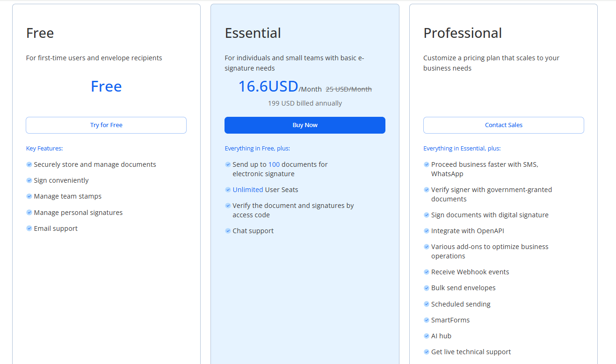
Task: Click checkmark icon beside Integrate with OpenAPI
Action: (x=427, y=231)
